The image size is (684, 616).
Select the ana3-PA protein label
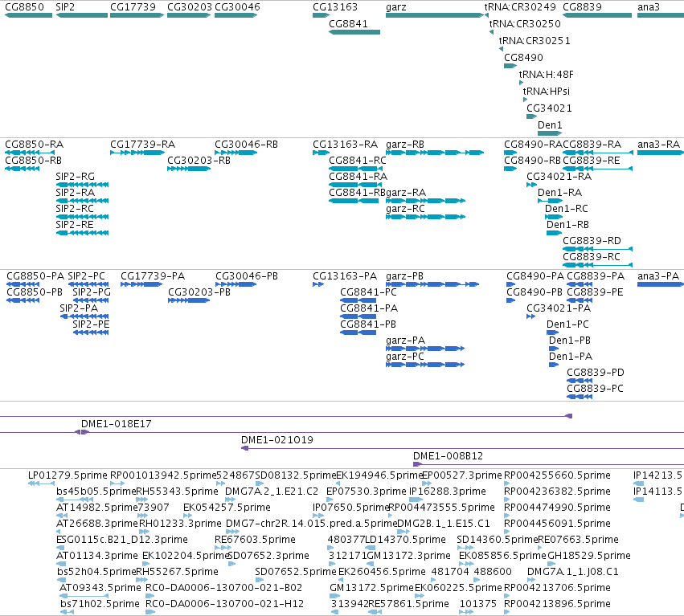tap(658, 276)
